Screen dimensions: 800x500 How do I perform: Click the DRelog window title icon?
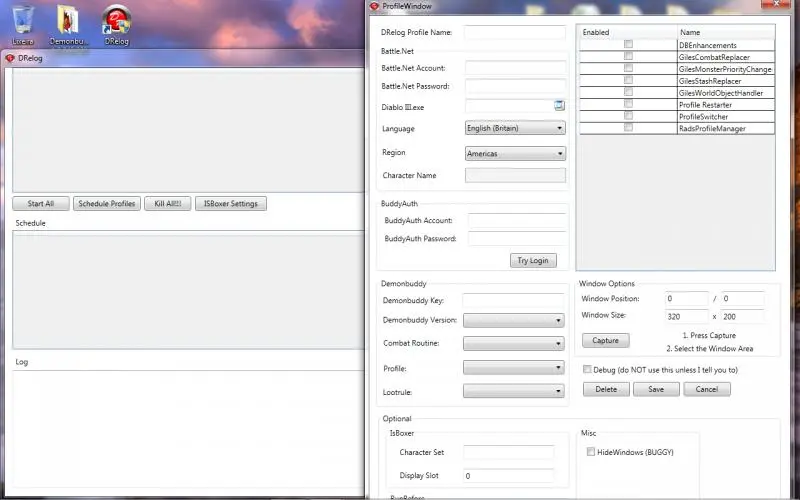pos(10,58)
